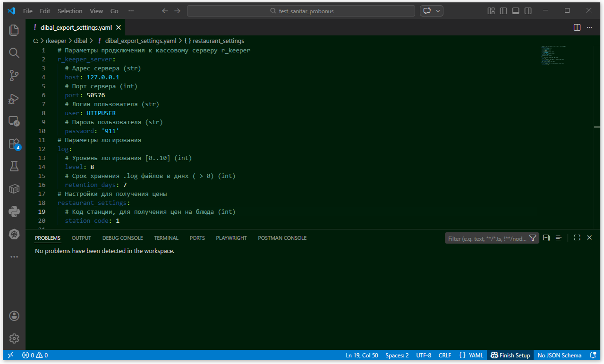Open the Kubernetes helm icon view
Screen dimensions: 604x364
point(14,234)
